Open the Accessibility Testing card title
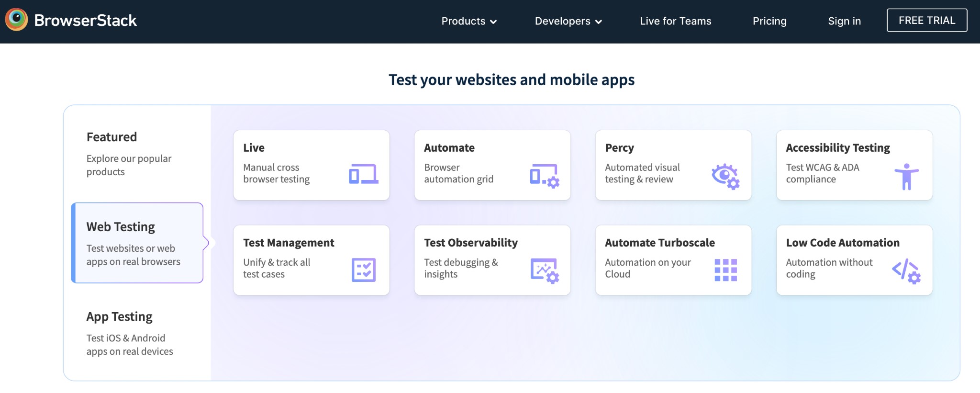 pyautogui.click(x=838, y=148)
